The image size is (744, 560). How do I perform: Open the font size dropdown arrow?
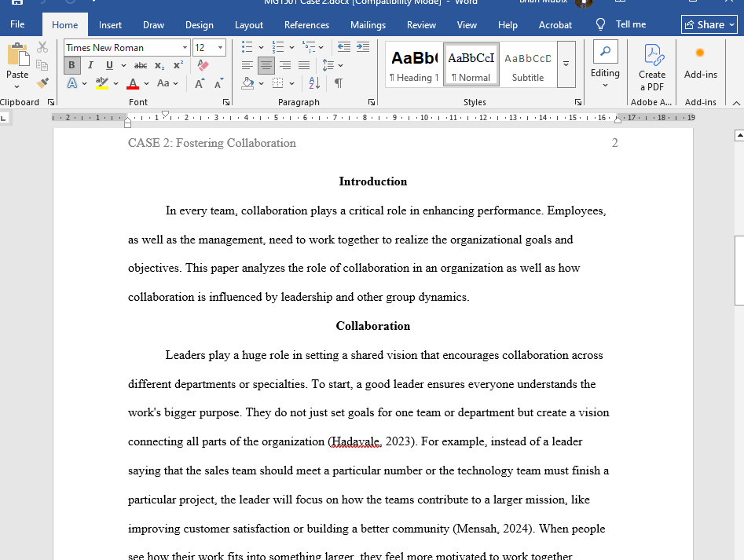tap(220, 47)
